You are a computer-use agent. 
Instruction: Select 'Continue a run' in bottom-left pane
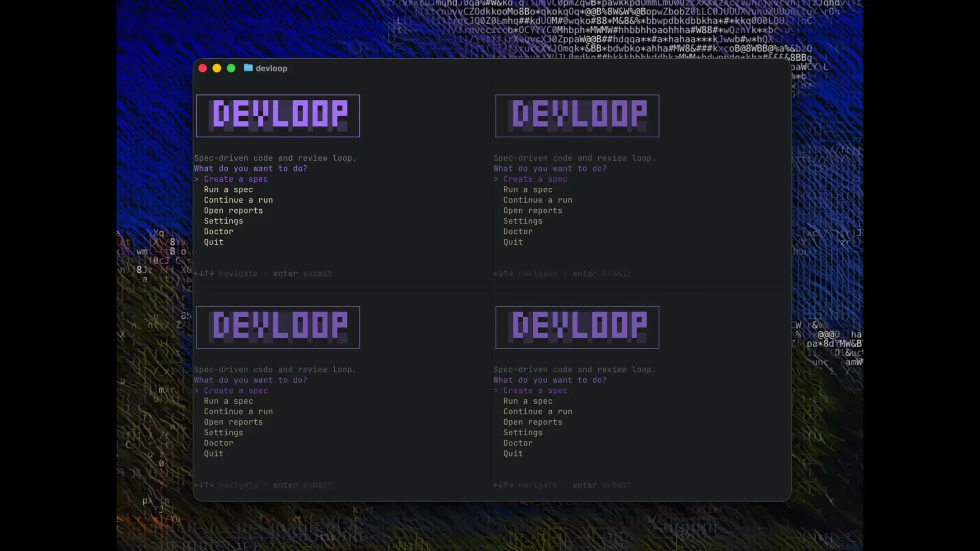[238, 412]
